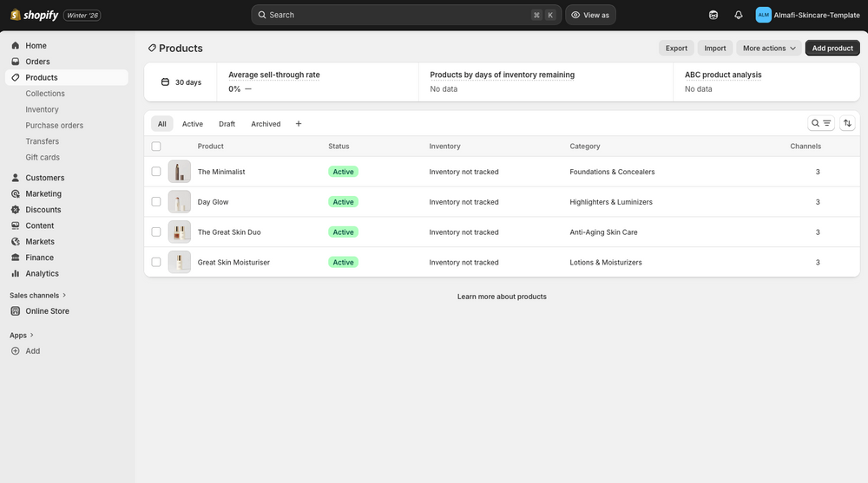The image size is (868, 483).
Task: Switch to the Draft tab
Action: click(227, 124)
